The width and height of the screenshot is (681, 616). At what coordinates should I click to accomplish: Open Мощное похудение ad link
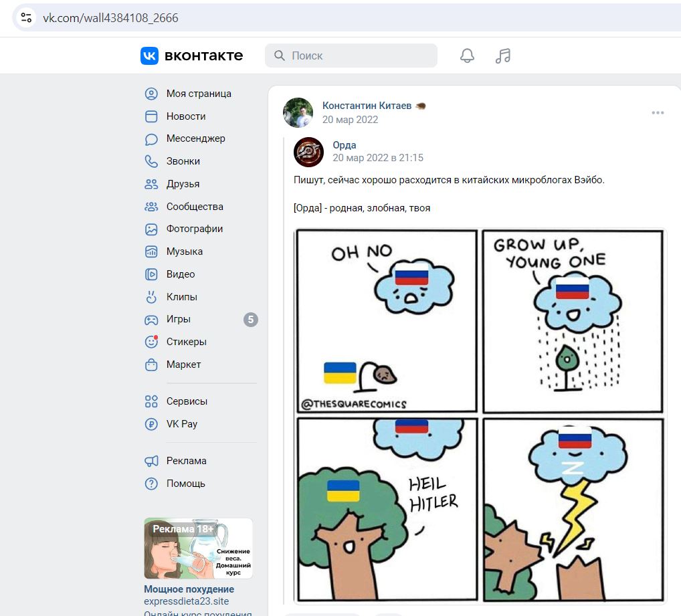click(x=189, y=589)
